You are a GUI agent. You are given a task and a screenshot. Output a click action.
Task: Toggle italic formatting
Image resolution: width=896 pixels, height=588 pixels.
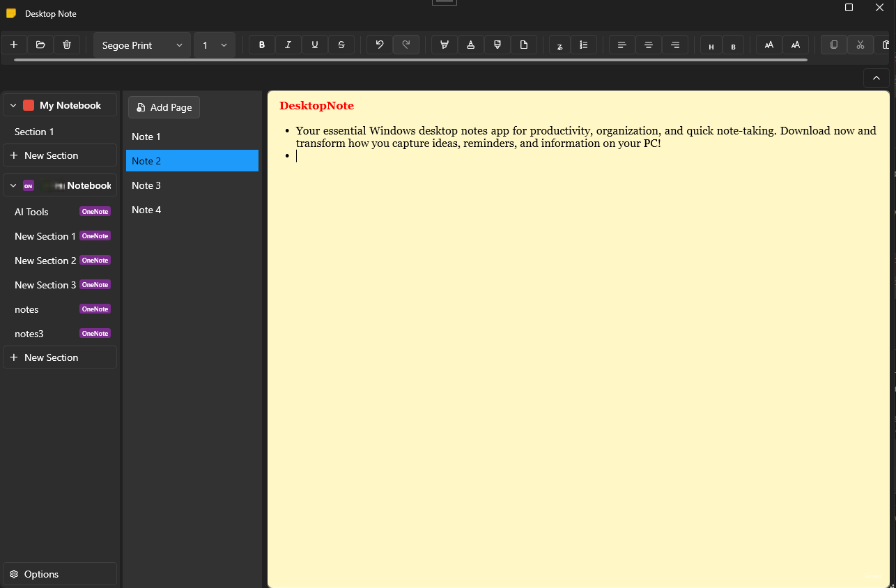pyautogui.click(x=288, y=45)
